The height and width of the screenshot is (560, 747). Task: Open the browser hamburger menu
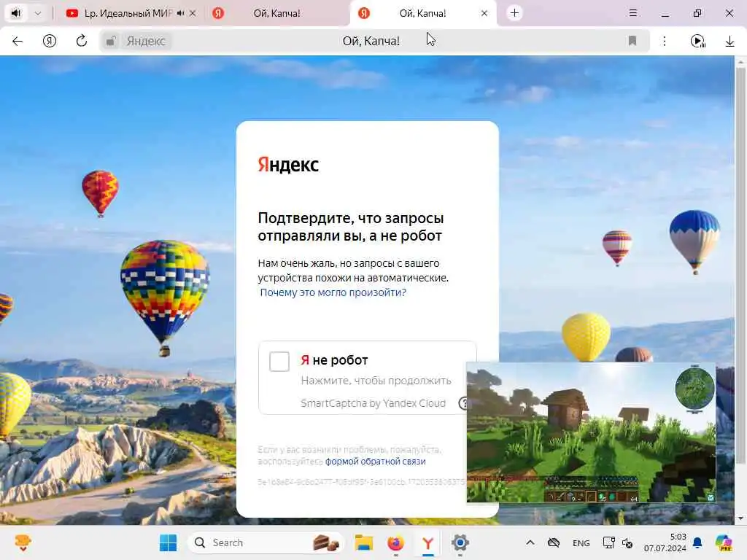633,13
